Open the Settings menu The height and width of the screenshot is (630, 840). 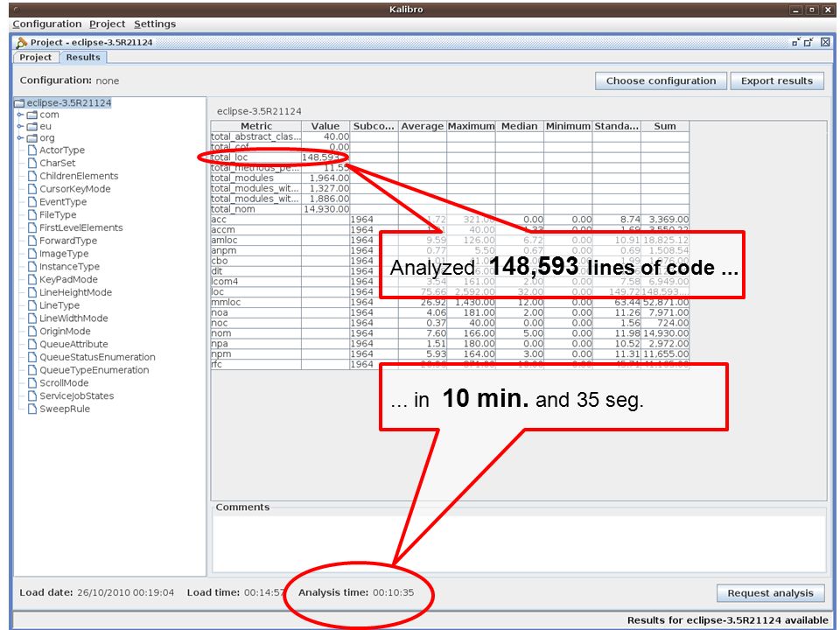[155, 24]
